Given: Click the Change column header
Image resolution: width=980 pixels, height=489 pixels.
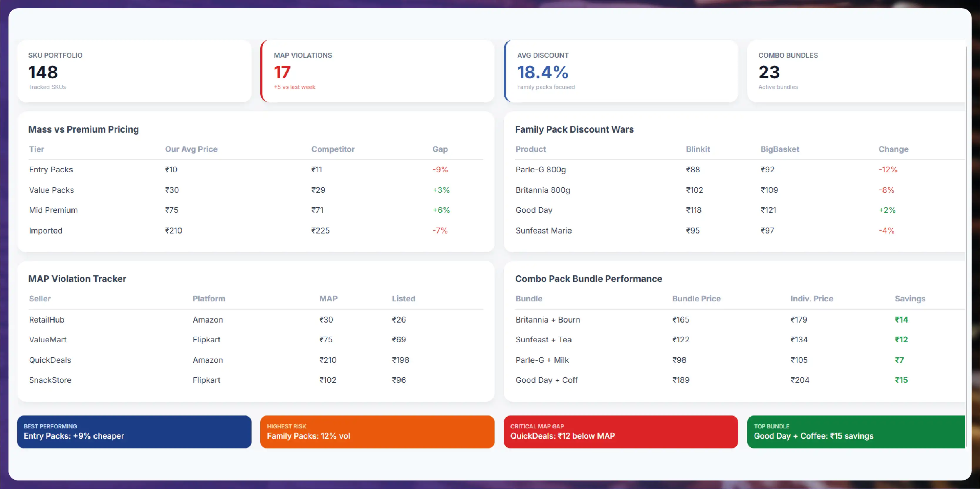Looking at the screenshot, I should tap(893, 149).
